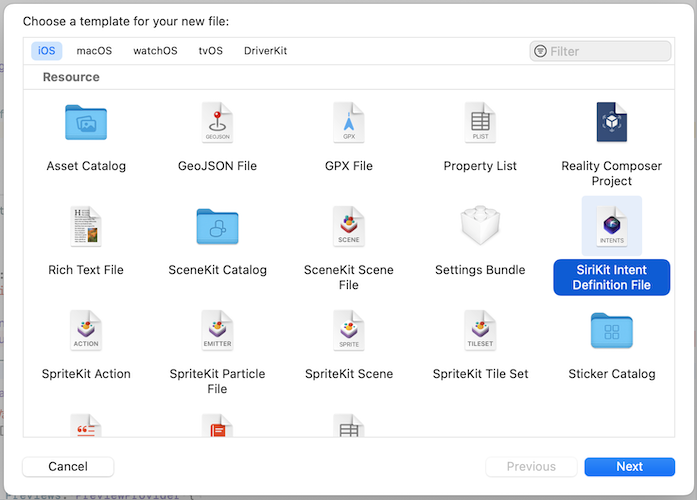Select the Asset Catalog template icon

pos(86,122)
